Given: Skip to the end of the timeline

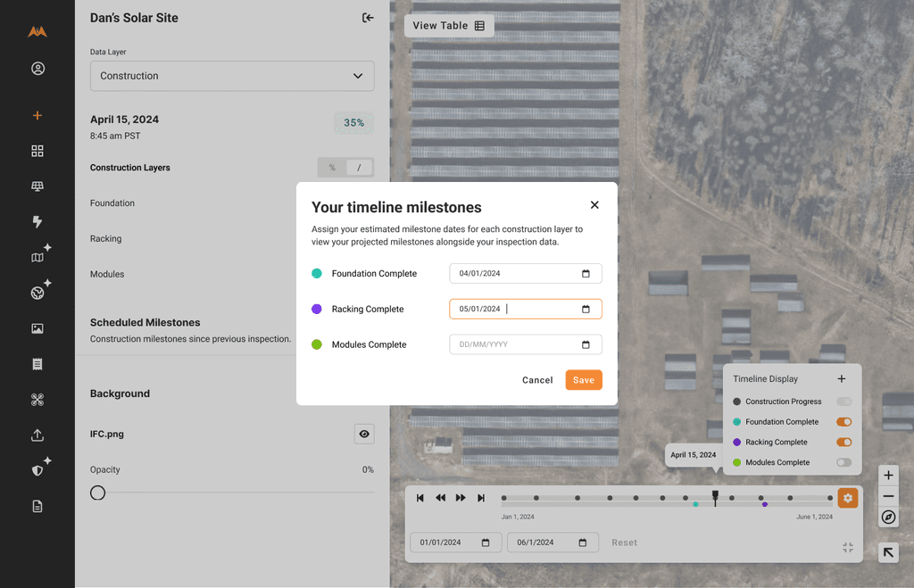Looking at the screenshot, I should pyautogui.click(x=482, y=498).
